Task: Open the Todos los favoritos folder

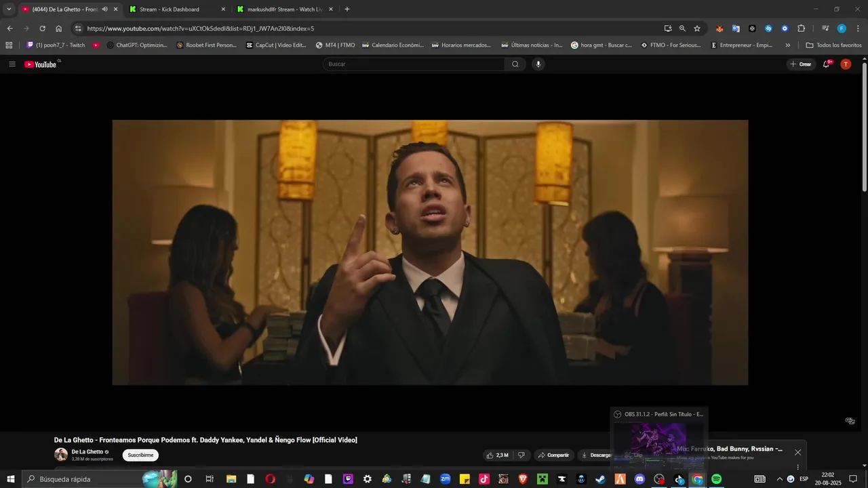Action: pos(833,45)
